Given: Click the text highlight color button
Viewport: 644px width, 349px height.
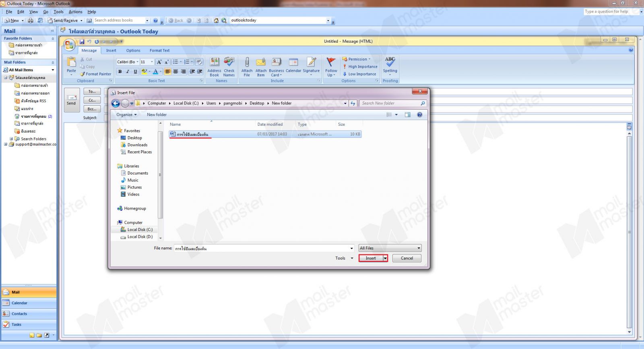Looking at the screenshot, I should (144, 72).
